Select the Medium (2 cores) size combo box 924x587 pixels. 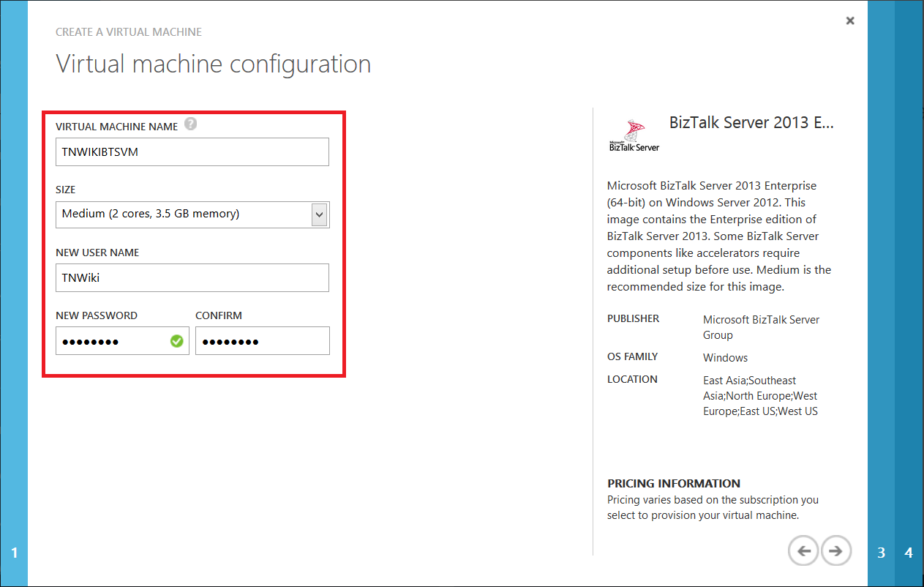[192, 214]
